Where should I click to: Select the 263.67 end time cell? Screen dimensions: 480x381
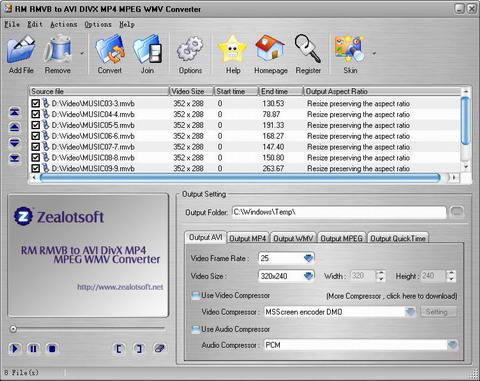pos(273,168)
